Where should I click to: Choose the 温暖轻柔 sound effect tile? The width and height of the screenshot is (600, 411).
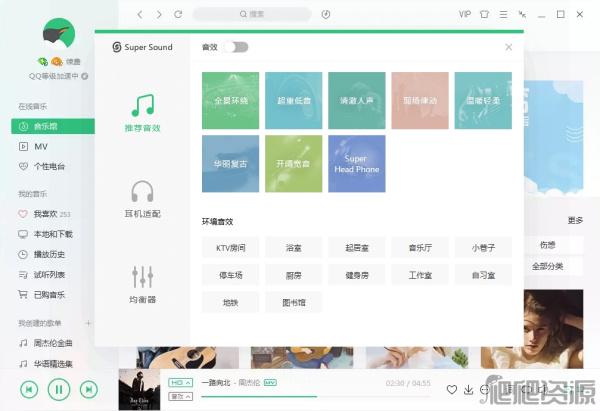(483, 101)
